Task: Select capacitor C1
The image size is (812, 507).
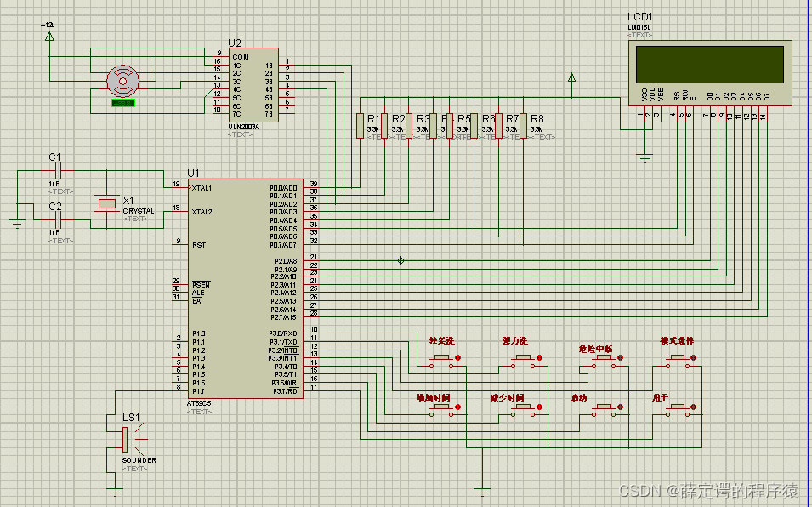Action: [x=59, y=170]
